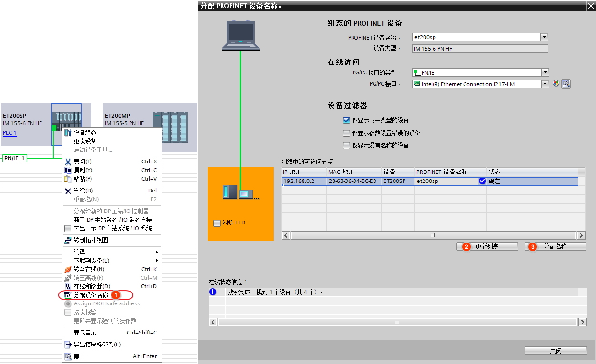Select Disconnect DP master / IO system
Viewport: 596px width, 364px height.
[x=112, y=220]
